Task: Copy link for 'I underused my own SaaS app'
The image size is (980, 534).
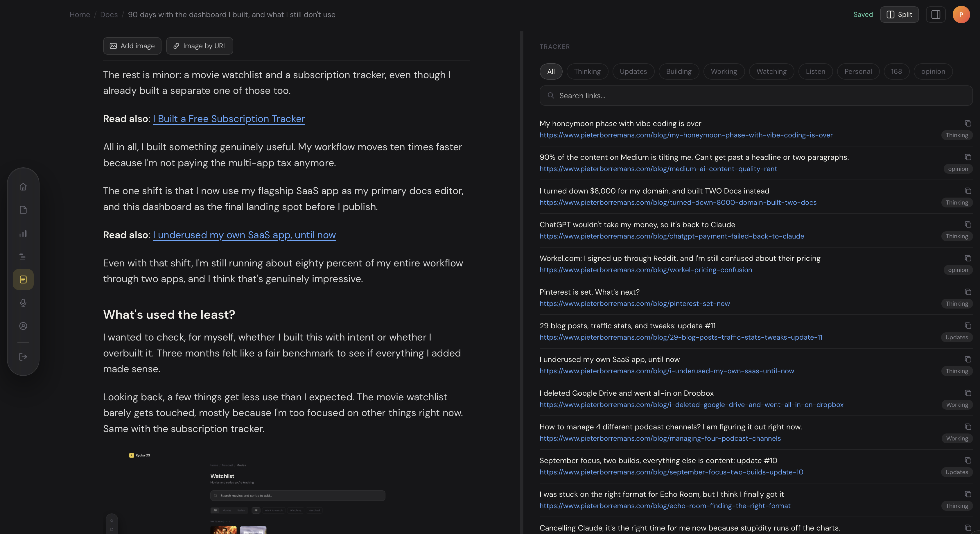Action: [x=968, y=359]
